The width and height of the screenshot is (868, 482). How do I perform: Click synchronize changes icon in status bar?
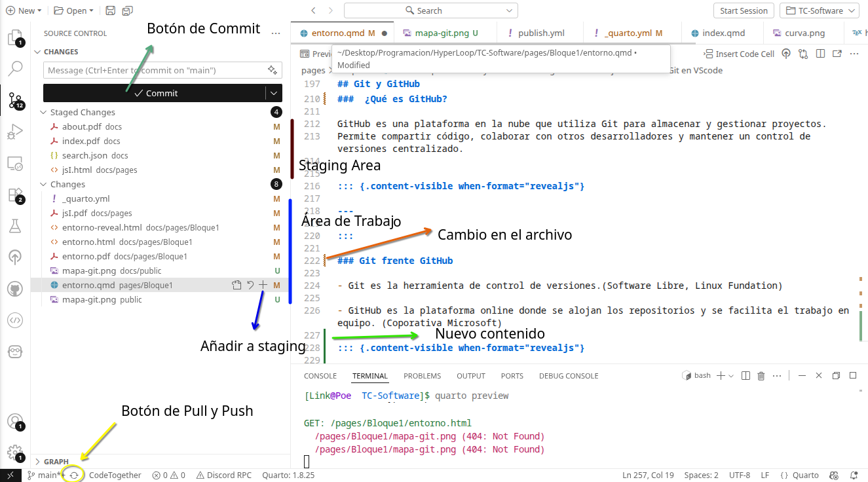click(74, 475)
